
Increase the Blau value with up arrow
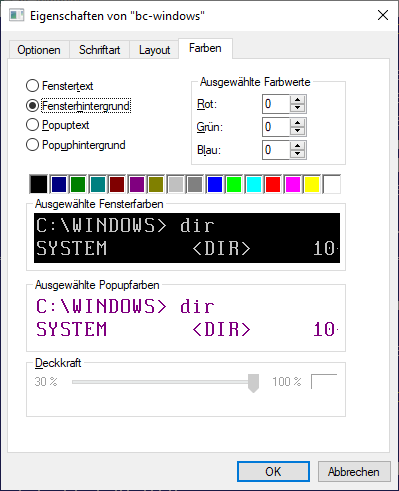coord(298,146)
